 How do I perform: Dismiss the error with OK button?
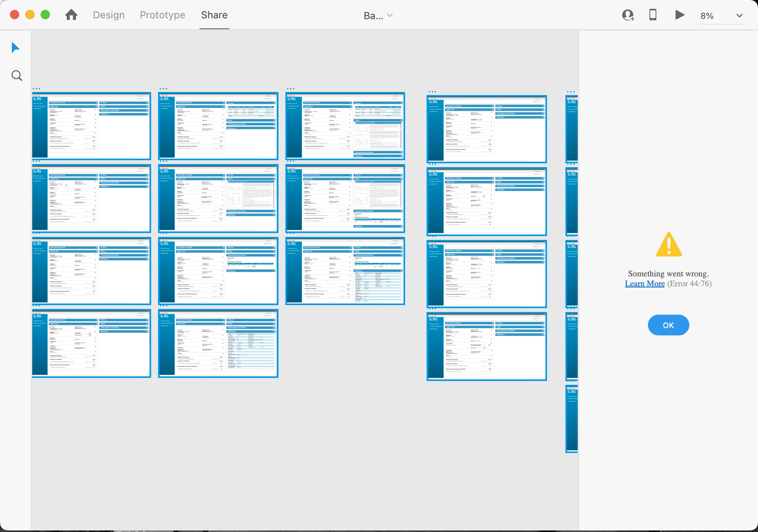pos(668,325)
